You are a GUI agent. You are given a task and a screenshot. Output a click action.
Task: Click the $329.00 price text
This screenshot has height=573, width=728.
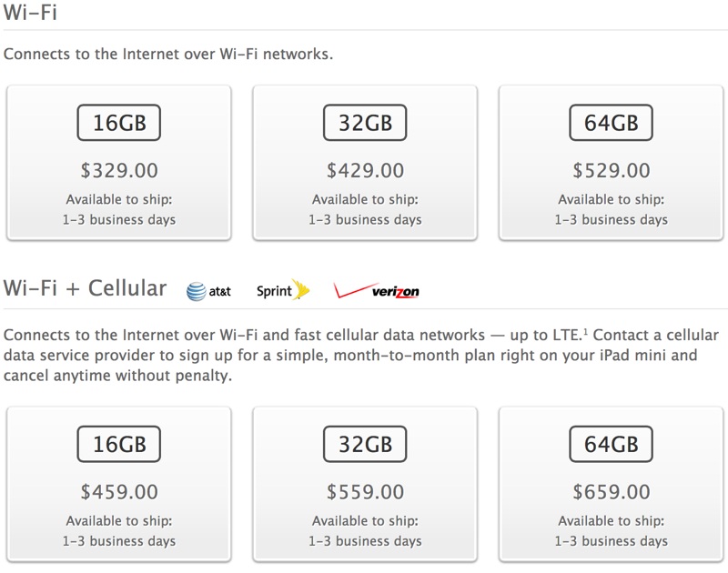point(119,170)
